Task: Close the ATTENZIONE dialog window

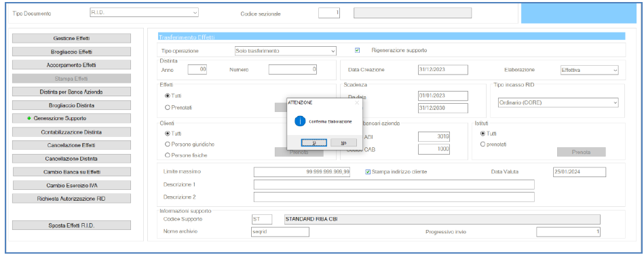Action: pos(356,102)
